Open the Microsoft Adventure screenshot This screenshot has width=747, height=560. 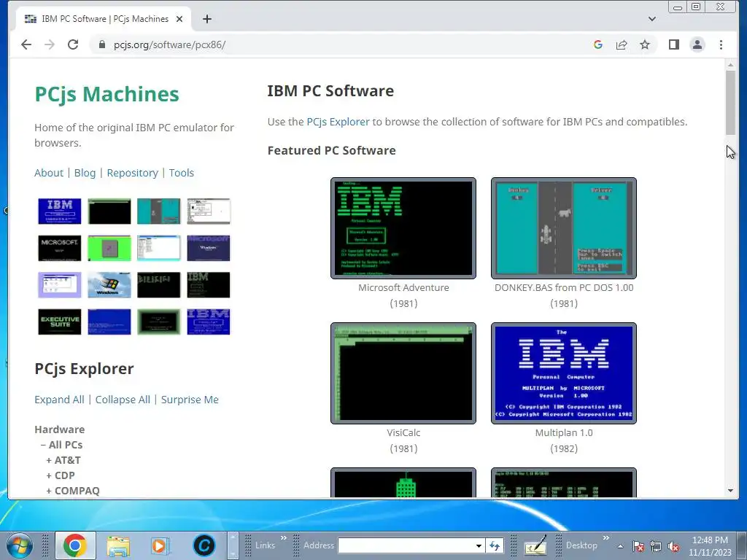pyautogui.click(x=403, y=228)
